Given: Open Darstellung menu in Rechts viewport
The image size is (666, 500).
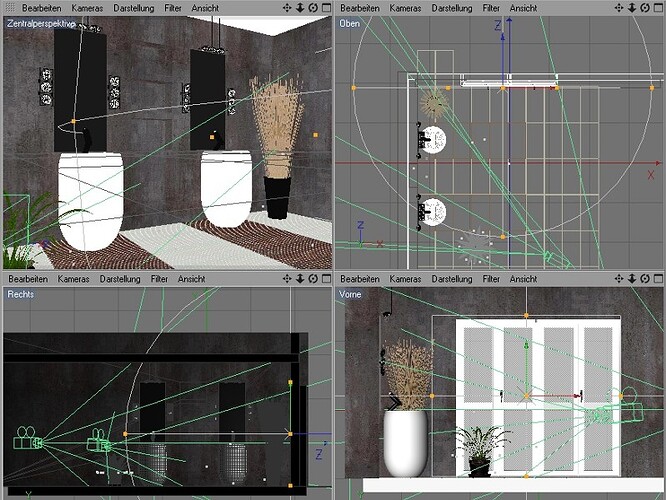Looking at the screenshot, I should pyautogui.click(x=120, y=279).
